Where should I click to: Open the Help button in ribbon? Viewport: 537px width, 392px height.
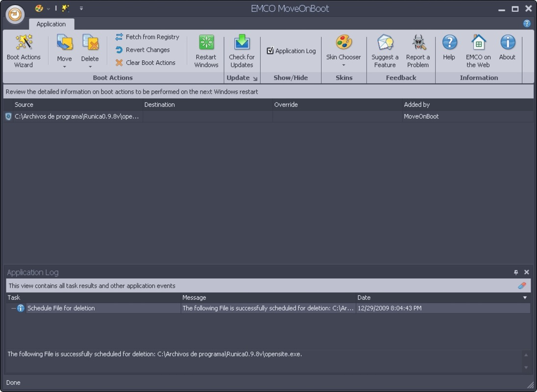pos(449,48)
